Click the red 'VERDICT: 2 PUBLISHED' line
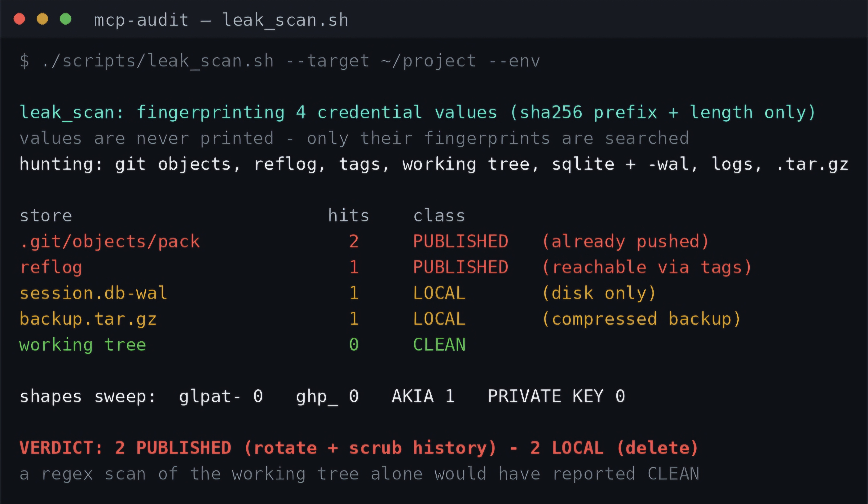Viewport: 868px width, 504px height. pyautogui.click(x=359, y=449)
